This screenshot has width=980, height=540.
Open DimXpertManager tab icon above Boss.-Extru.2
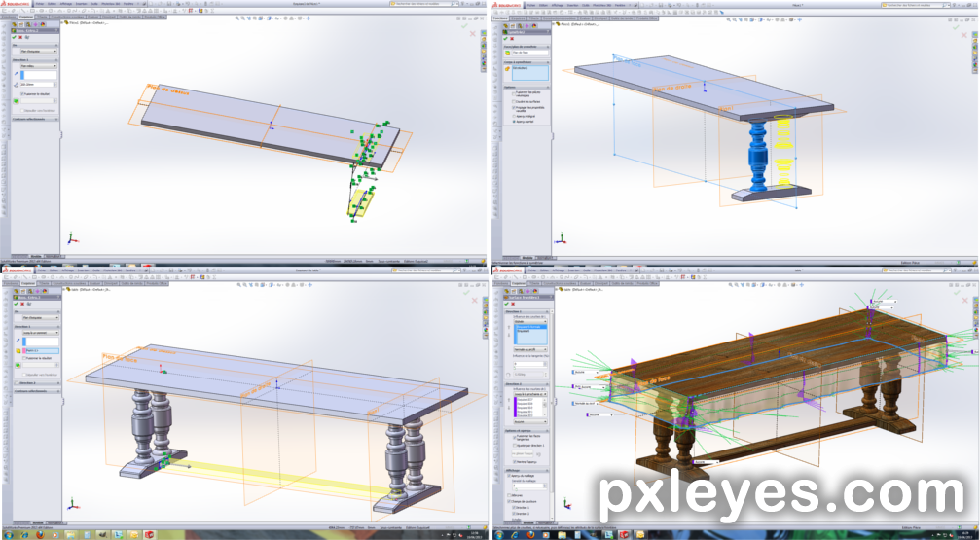(x=36, y=24)
